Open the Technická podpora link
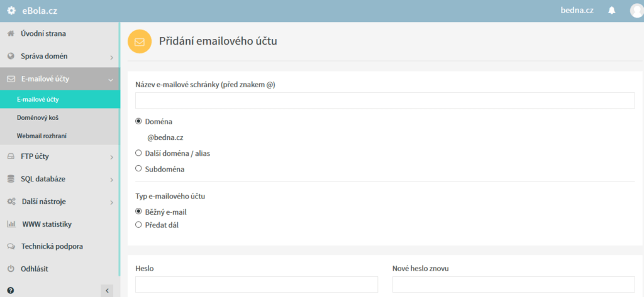 [52, 247]
